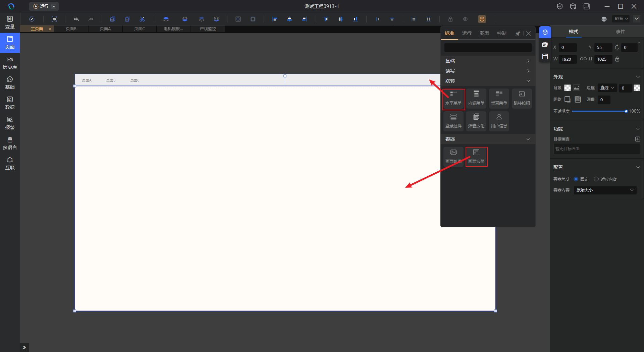Add the 内嵌菜单 component

point(476,99)
